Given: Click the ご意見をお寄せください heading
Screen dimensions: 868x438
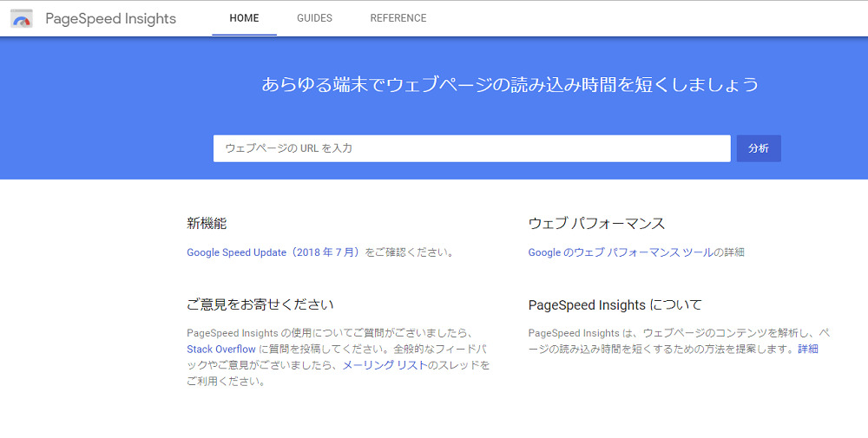Looking at the screenshot, I should click(260, 304).
